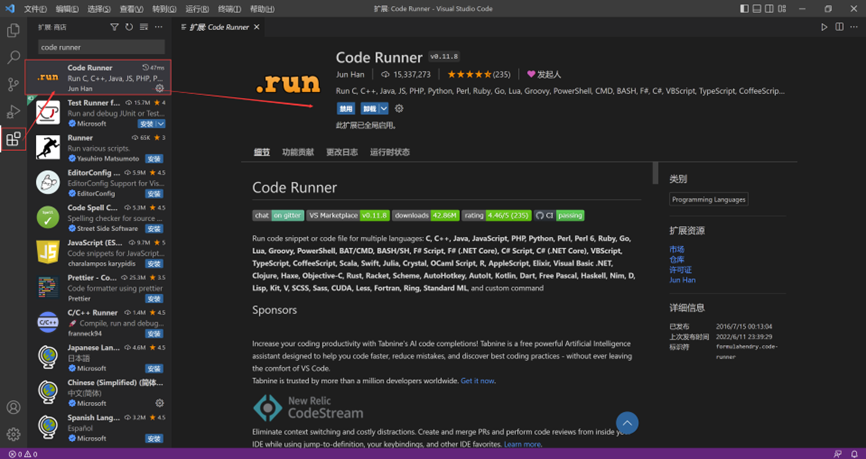Click the Get it now link
This screenshot has height=459, width=866.
(477, 381)
